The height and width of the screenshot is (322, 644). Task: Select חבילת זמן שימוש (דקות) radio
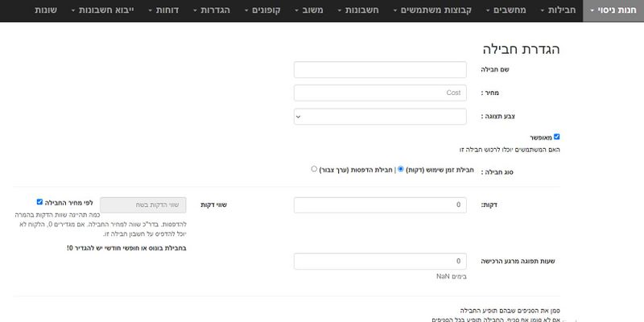pyautogui.click(x=401, y=169)
